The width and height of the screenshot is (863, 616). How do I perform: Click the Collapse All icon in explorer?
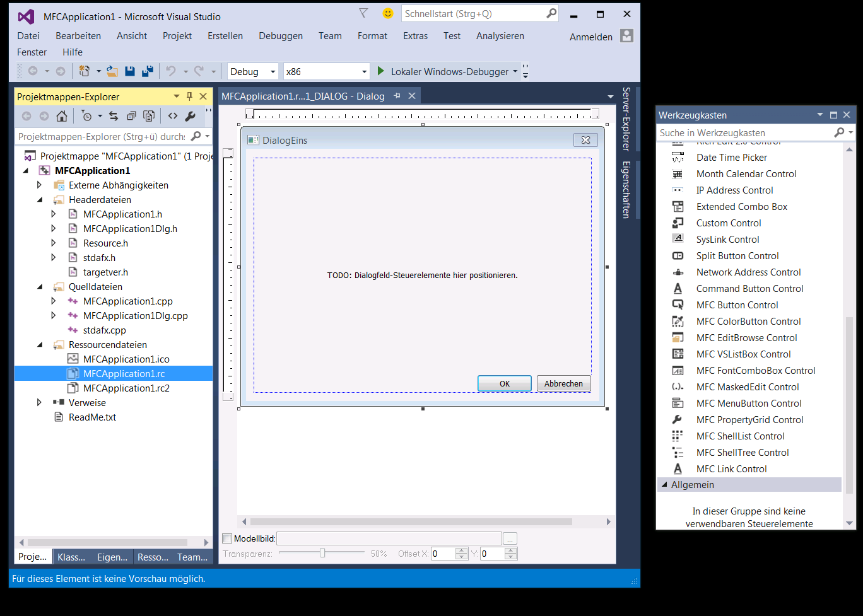click(x=131, y=116)
